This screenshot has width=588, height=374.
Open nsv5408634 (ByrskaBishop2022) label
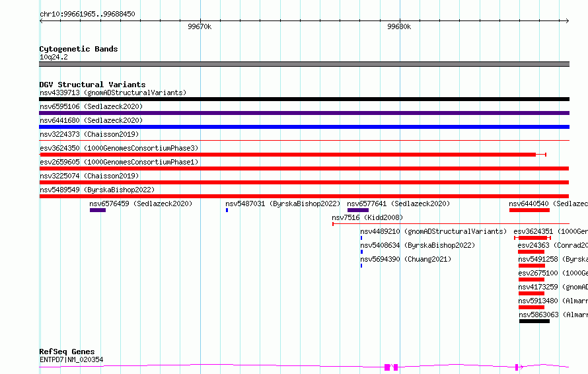(418, 245)
